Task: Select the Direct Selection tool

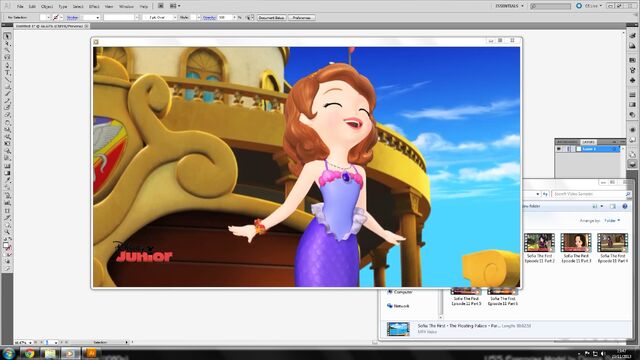Action: tap(7, 43)
